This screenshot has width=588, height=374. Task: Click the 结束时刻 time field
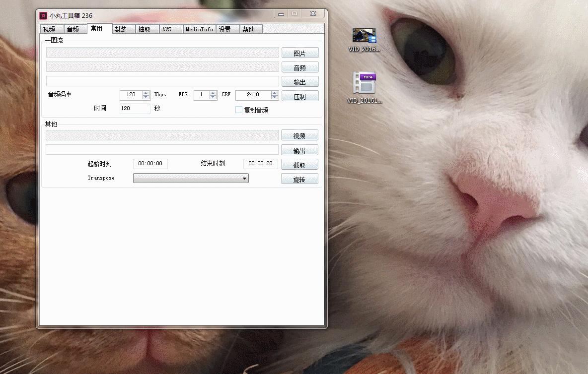pos(260,164)
